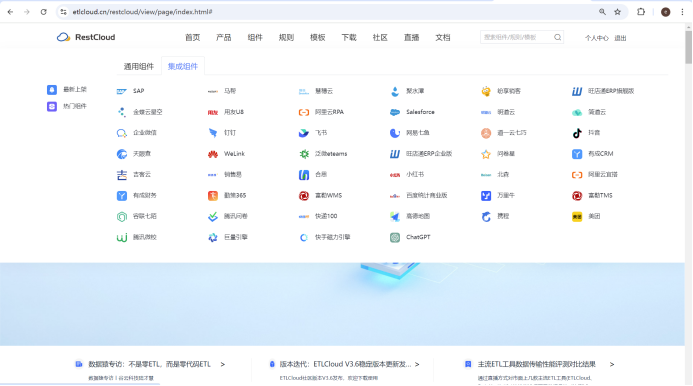Click the yellow 美团 icon

tap(577, 217)
